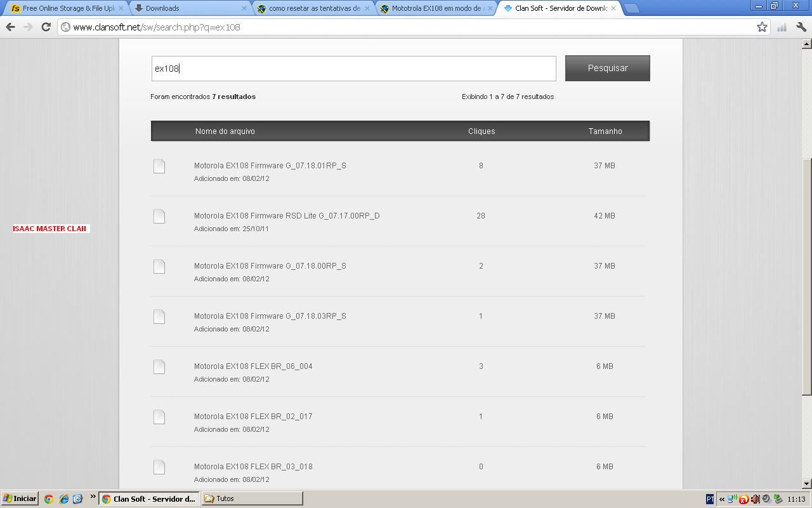The width and height of the screenshot is (812, 508).
Task: Click file icon for Firmware G_07.18.03RP_S
Action: pos(159,316)
